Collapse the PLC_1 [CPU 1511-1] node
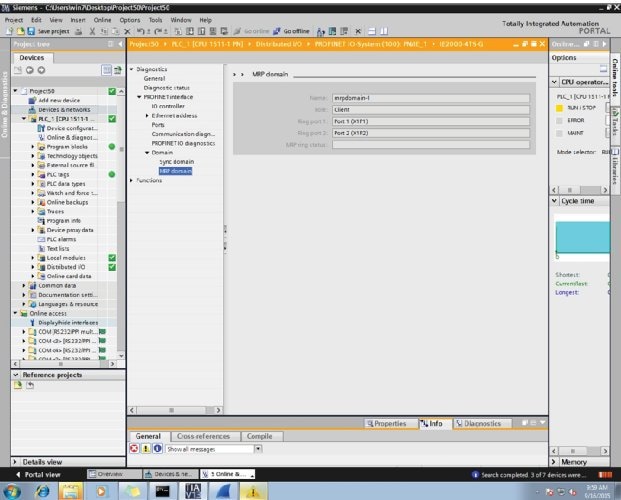This screenshot has width=621, height=500. tap(24, 118)
